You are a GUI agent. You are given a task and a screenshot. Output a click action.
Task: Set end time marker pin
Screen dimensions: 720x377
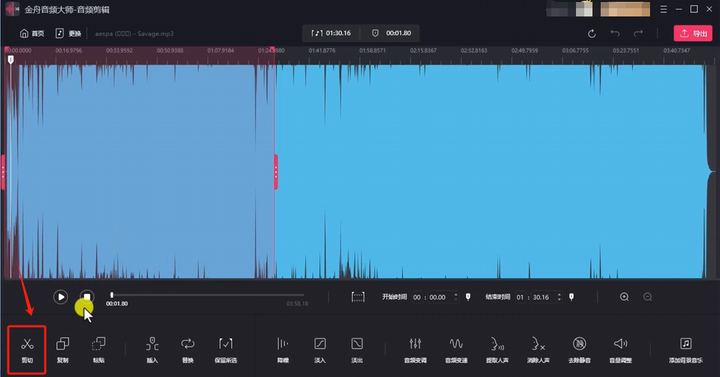(571, 297)
